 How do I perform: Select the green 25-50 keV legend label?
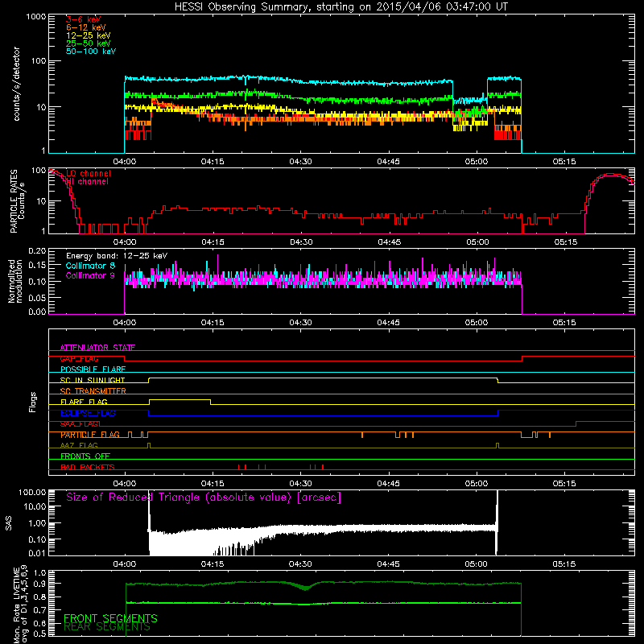[x=89, y=43]
